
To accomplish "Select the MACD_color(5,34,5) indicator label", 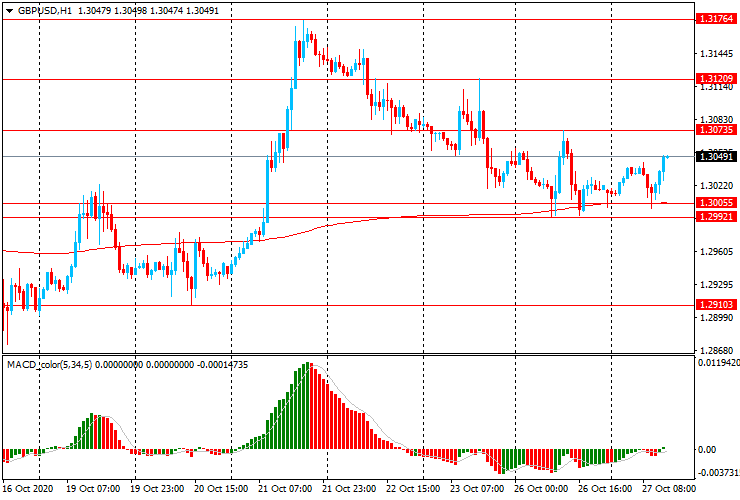I will click(x=50, y=365).
